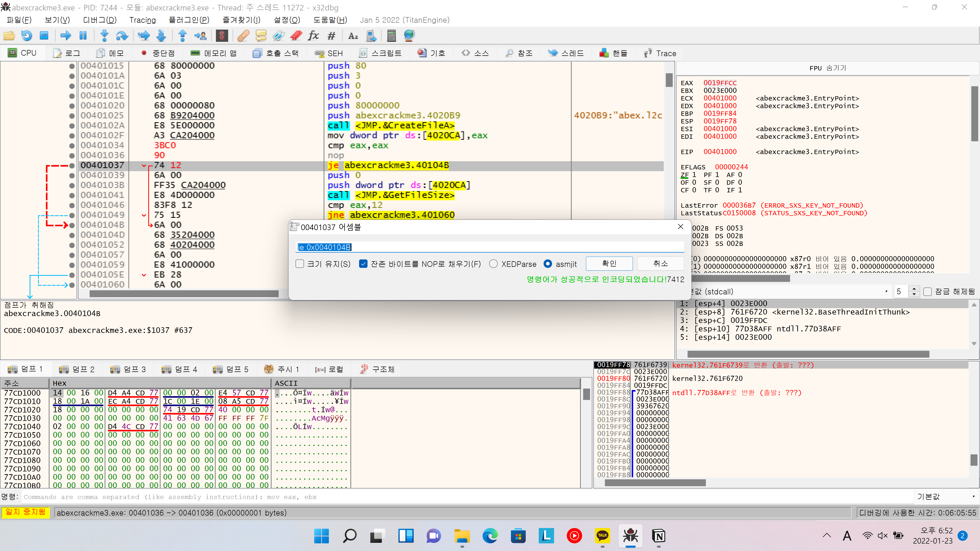980x551 pixels.
Task: Click the ZF flag value
Action: (x=694, y=174)
